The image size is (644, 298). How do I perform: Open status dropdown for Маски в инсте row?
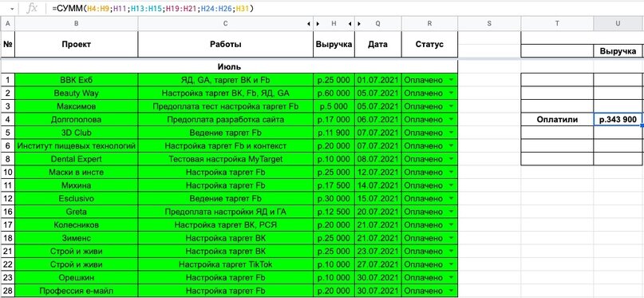pos(452,172)
